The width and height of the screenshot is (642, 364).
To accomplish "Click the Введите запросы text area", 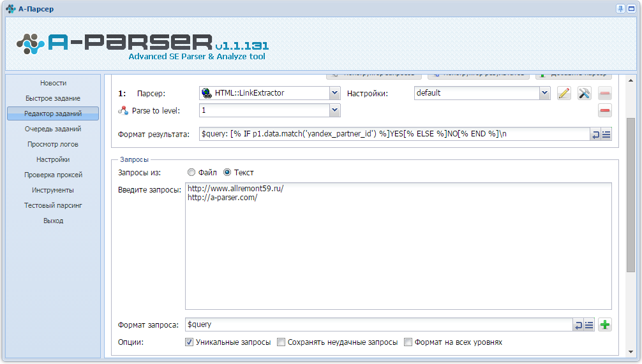I will tap(398, 246).
